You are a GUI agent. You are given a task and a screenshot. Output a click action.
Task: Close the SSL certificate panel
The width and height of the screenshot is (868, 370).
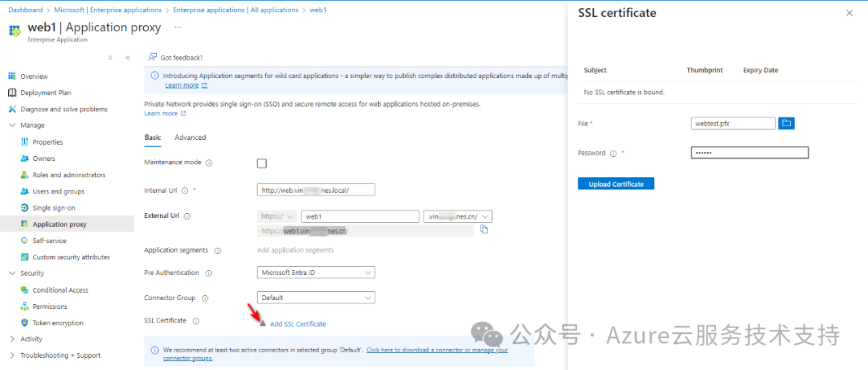[x=850, y=14]
